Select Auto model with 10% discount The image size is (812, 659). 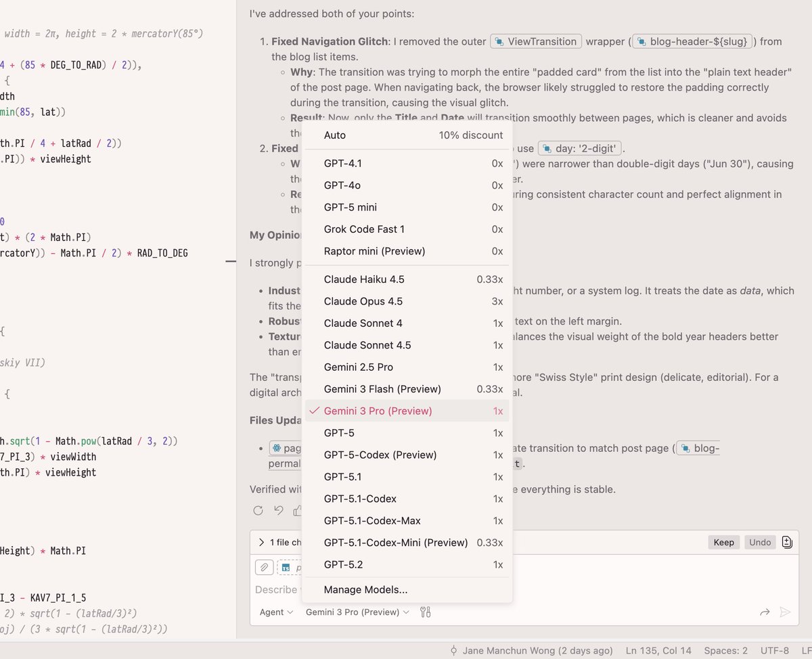pyautogui.click(x=407, y=135)
